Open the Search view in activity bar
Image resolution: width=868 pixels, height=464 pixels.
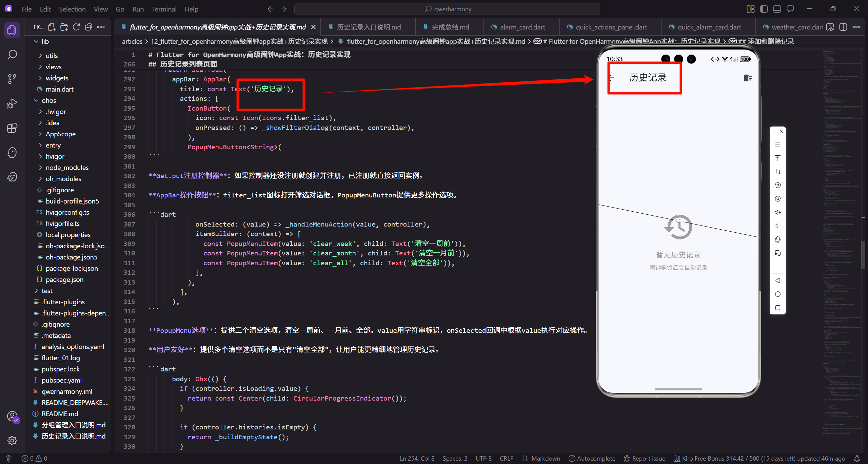(12, 55)
